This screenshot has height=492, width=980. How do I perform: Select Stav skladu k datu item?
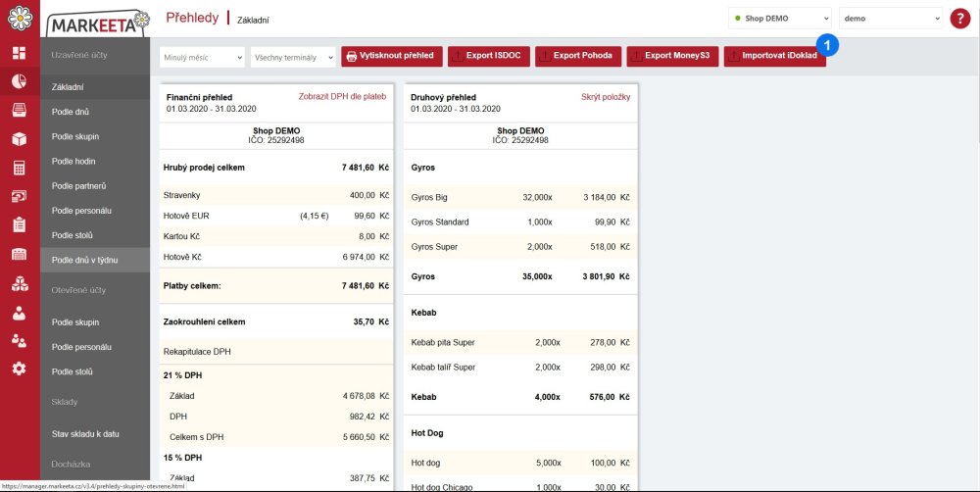[95, 433]
